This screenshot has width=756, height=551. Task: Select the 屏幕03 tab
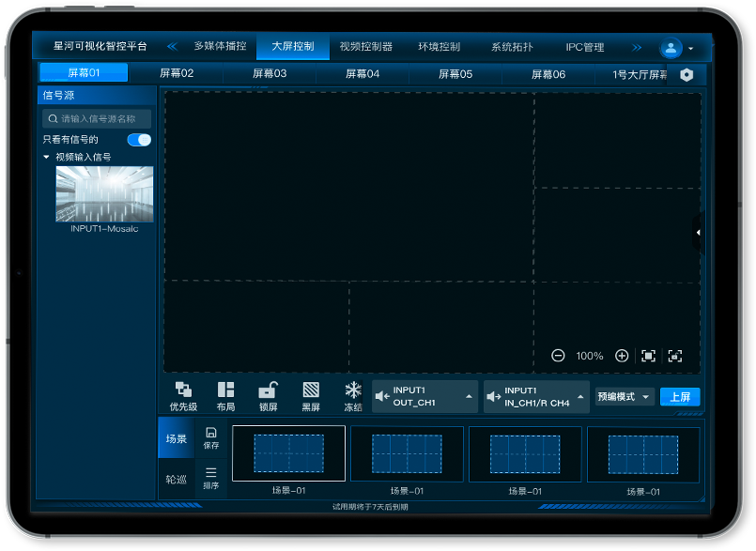click(x=270, y=74)
